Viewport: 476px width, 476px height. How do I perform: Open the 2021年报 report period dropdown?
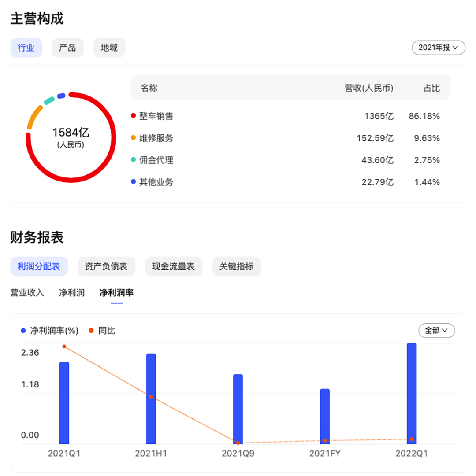438,48
